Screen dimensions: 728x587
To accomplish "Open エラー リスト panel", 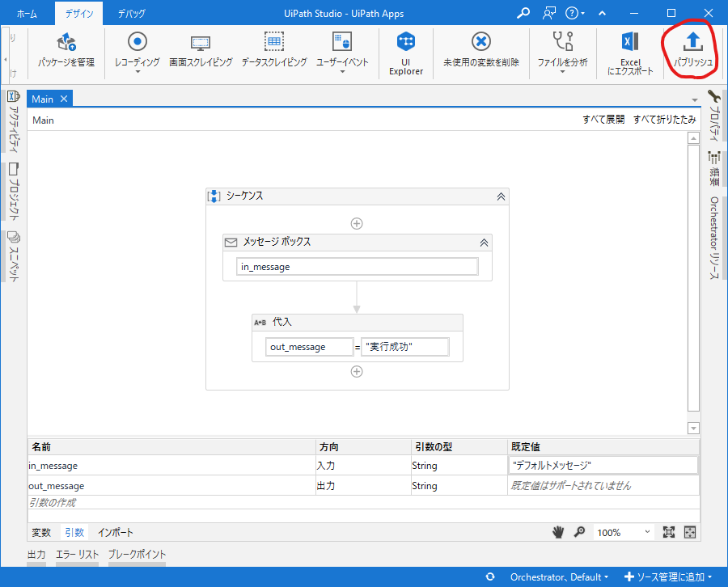I will coord(77,554).
